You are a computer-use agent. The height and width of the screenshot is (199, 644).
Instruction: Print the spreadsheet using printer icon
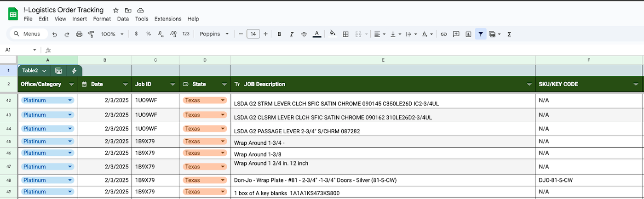click(x=79, y=34)
